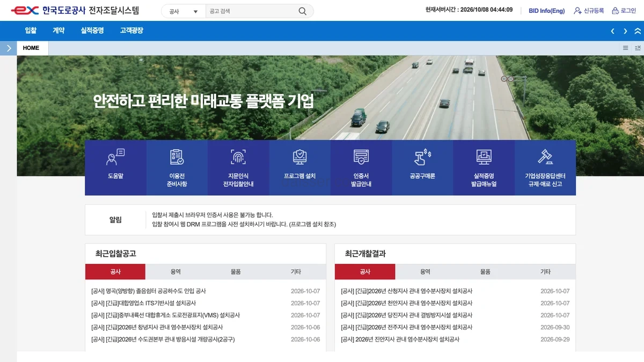Open 창녕지사 관내 염수분사장치 설치공사 notice

157,327
